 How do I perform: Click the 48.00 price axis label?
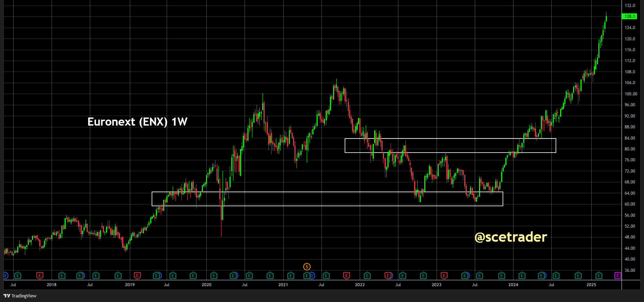[x=630, y=237]
